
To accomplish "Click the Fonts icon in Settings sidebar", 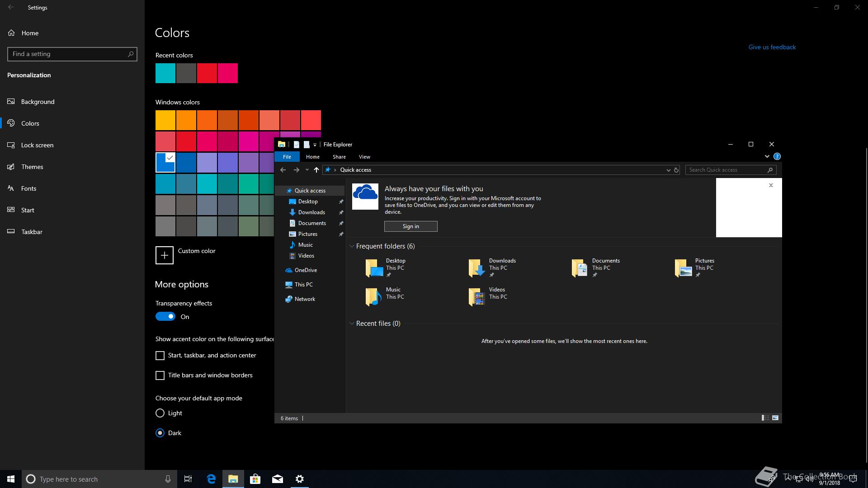I will (x=11, y=188).
